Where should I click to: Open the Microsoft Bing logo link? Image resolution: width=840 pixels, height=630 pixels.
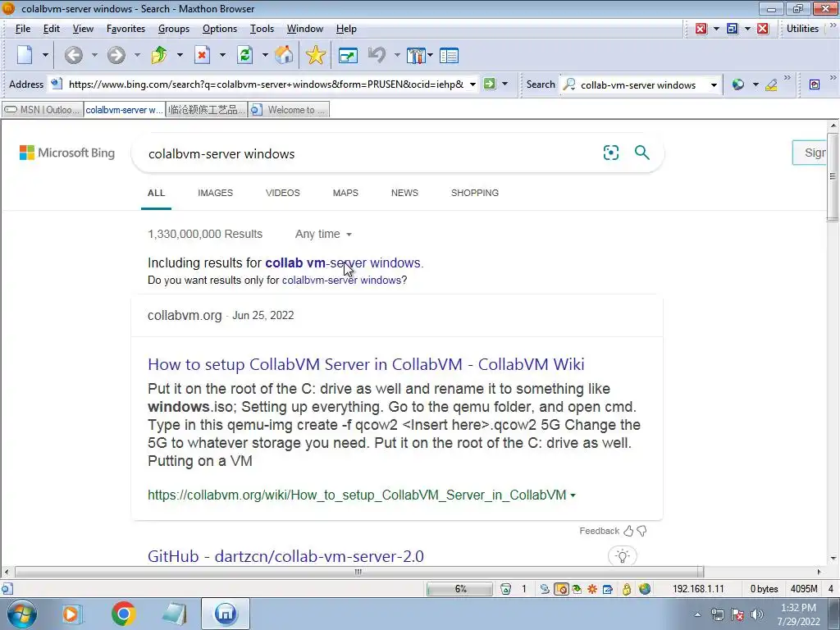(67, 153)
